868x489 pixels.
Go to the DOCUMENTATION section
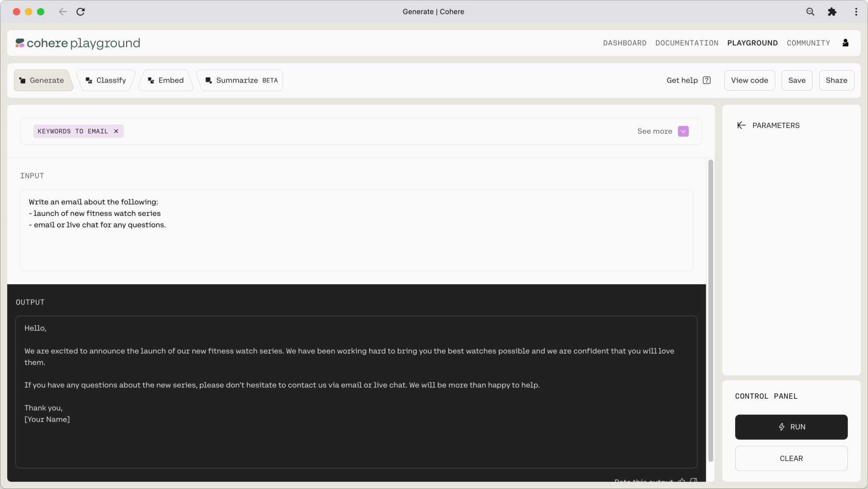pos(686,43)
